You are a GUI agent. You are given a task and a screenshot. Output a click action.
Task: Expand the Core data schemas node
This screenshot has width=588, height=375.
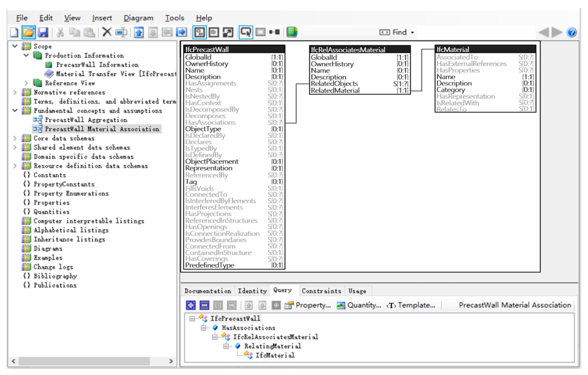[15, 138]
